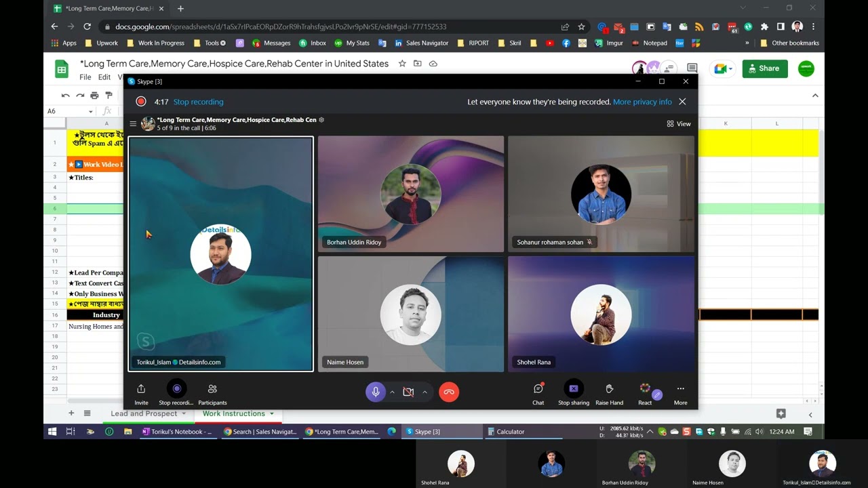The width and height of the screenshot is (868, 488).
Task: Select Borhan Uddin Ridoy video tile
Action: (411, 194)
